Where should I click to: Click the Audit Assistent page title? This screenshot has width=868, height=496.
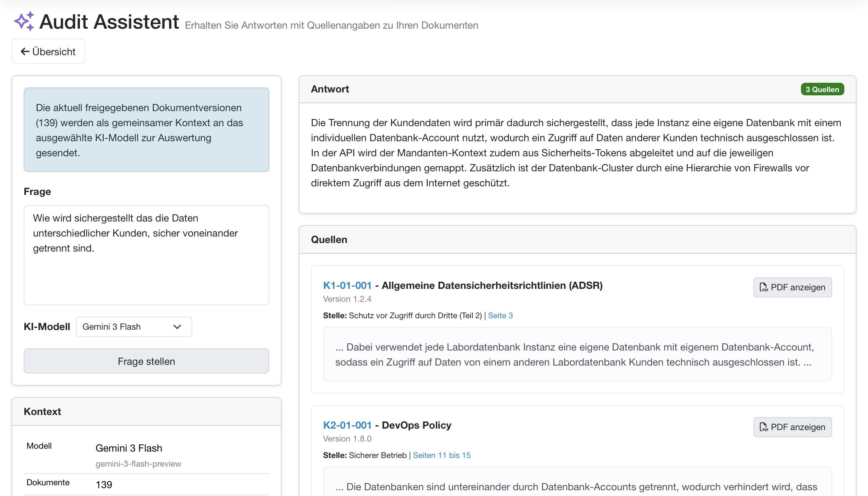click(109, 22)
